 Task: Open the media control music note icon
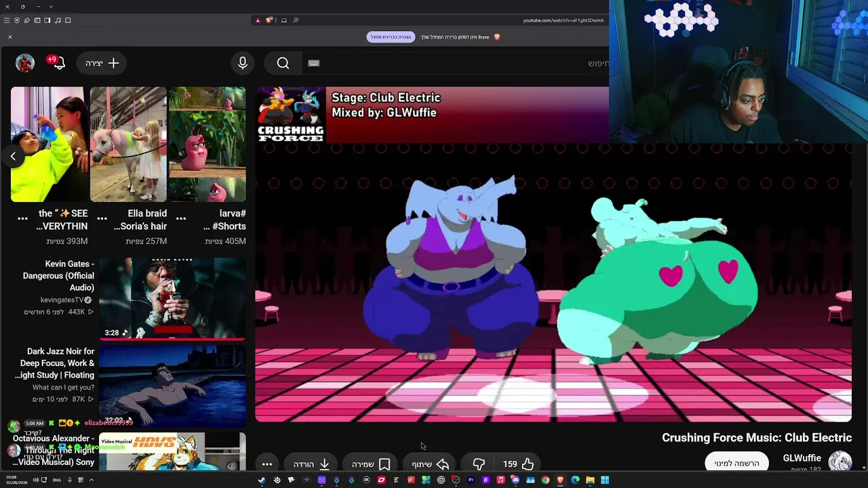pyautogui.click(x=58, y=20)
